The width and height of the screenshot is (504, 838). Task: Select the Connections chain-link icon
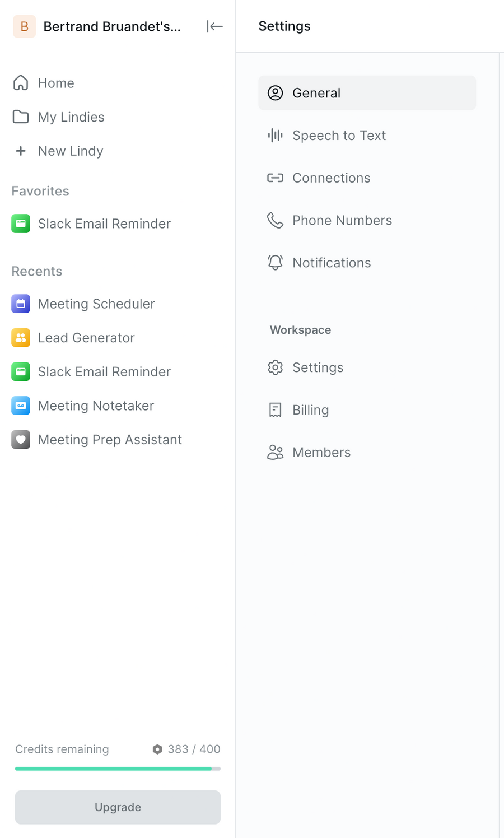[x=275, y=178]
